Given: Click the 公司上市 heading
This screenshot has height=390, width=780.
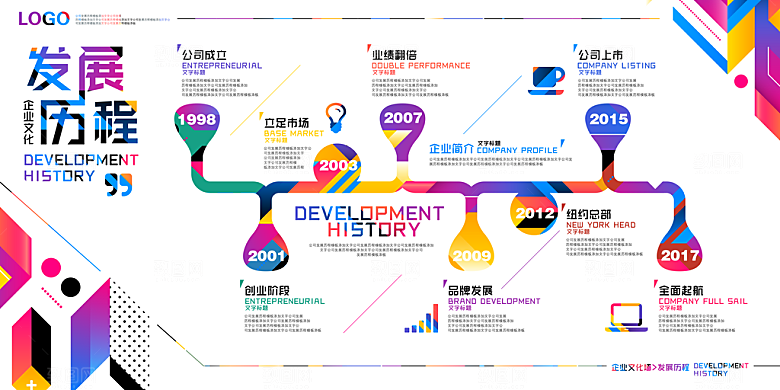Looking at the screenshot, I should 600,54.
